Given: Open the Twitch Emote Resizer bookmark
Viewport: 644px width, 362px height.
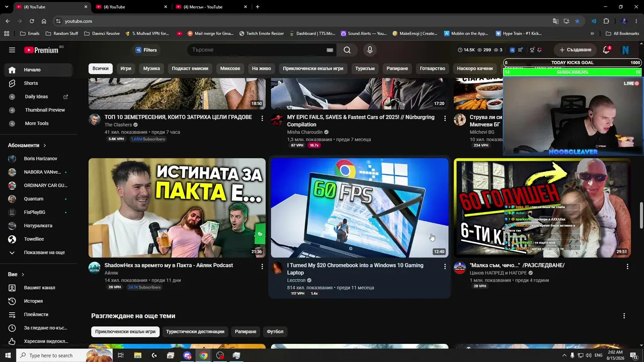Looking at the screenshot, I should click(x=262, y=34).
